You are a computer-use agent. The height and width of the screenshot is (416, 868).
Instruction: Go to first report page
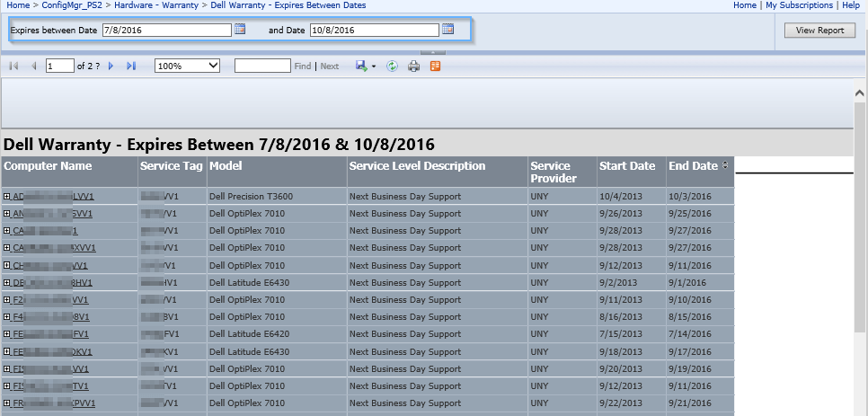coord(13,66)
